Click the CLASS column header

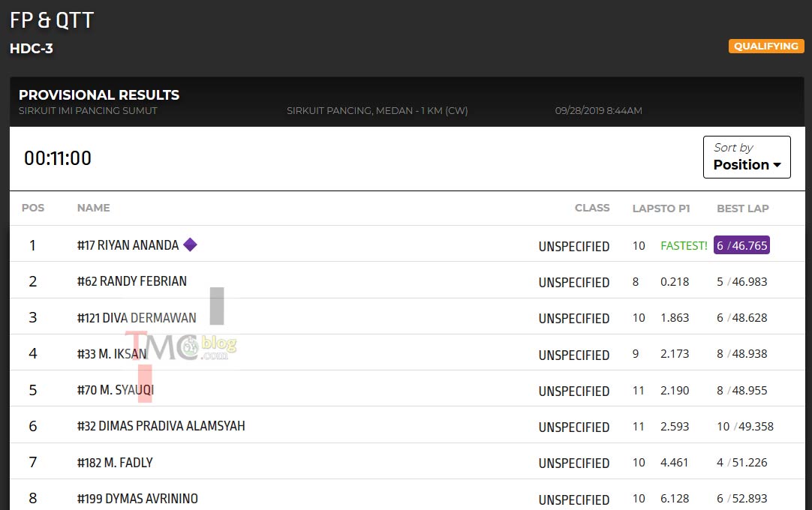click(592, 208)
